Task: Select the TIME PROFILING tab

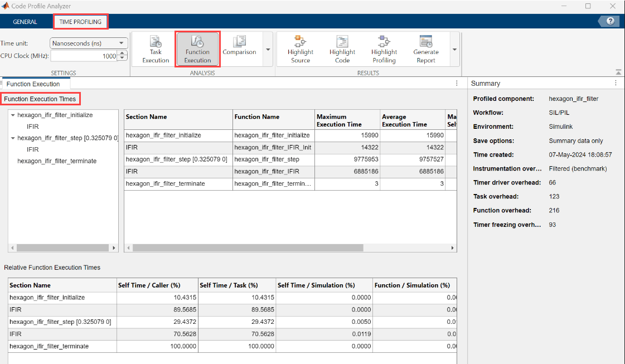Action: coord(80,22)
